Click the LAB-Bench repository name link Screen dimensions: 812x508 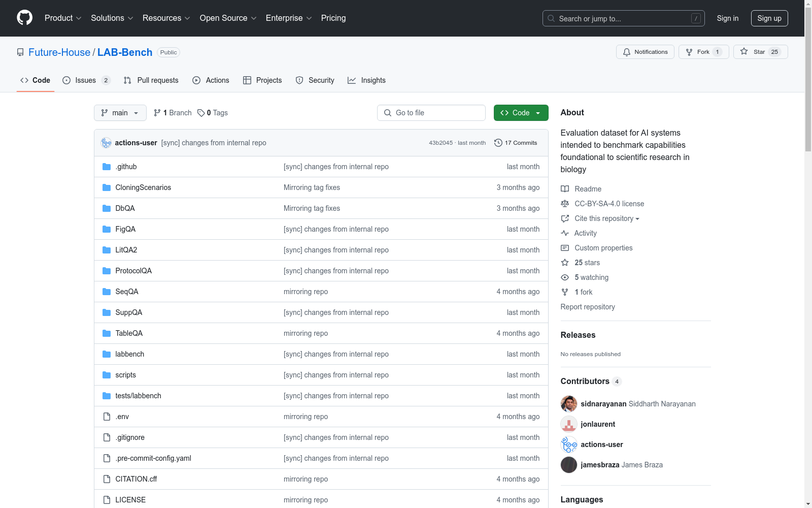click(x=125, y=52)
